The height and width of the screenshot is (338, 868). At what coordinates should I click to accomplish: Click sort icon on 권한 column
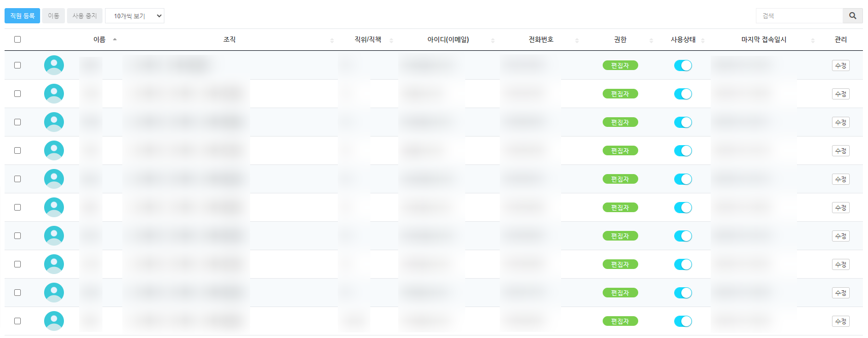coord(651,40)
